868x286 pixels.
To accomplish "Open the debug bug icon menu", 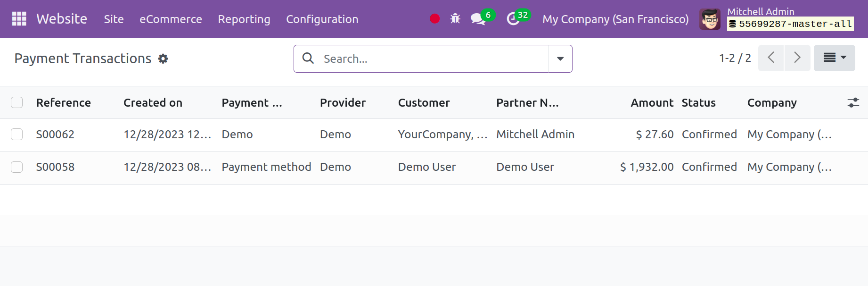I will 455,19.
